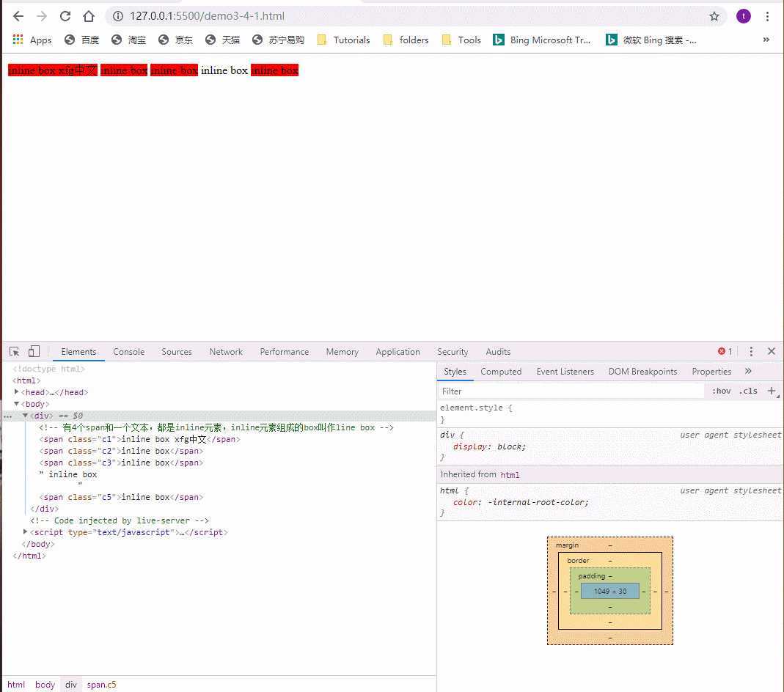This screenshot has height=692, width=784.
Task: Open the 淘宝 bookmark
Action: pyautogui.click(x=129, y=40)
